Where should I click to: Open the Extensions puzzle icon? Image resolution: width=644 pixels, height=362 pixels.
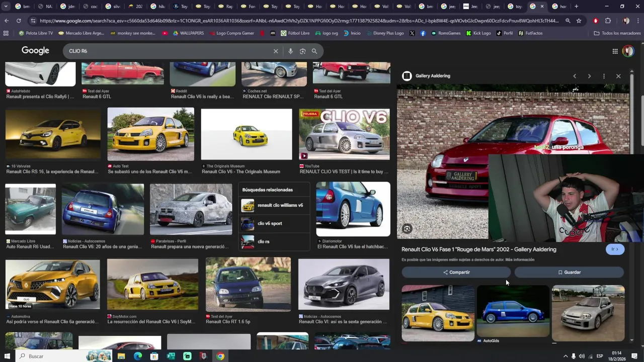point(608,21)
